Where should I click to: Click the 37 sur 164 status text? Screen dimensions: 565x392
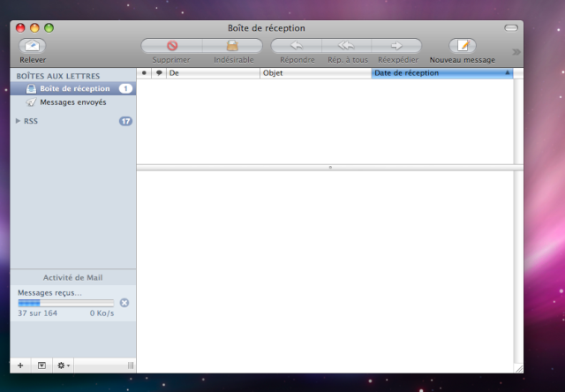[37, 313]
